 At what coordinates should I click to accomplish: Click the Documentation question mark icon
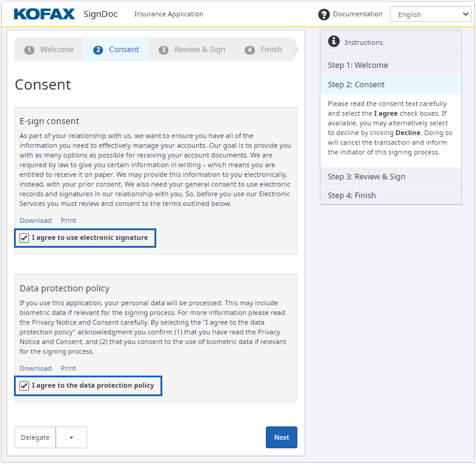[324, 15]
